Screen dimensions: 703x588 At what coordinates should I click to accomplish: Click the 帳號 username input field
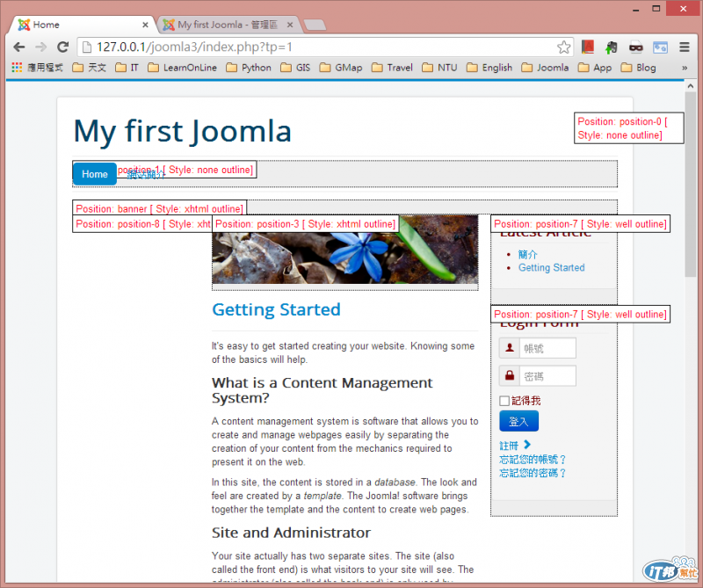click(547, 349)
